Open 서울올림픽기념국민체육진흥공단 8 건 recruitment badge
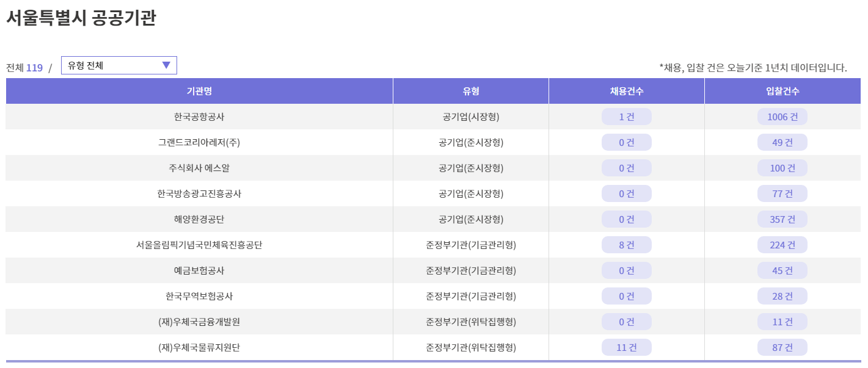Image resolution: width=868 pixels, height=368 pixels. tap(627, 245)
